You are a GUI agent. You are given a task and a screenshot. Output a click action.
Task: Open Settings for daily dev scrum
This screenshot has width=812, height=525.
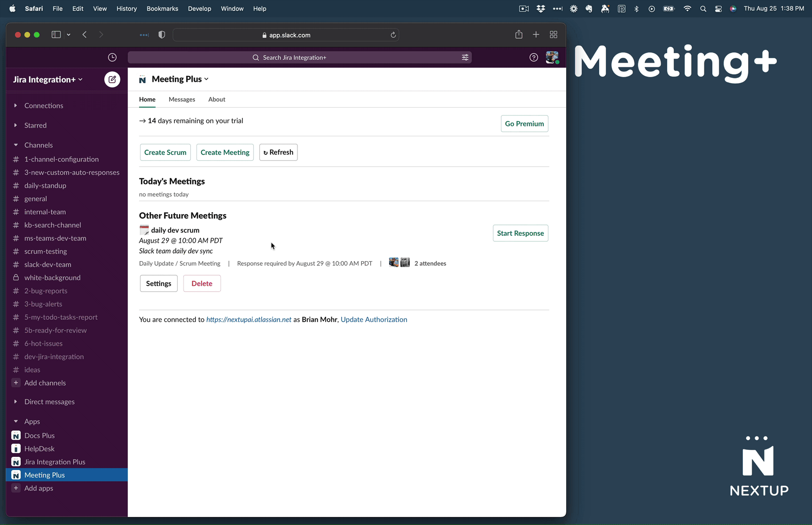tap(159, 283)
